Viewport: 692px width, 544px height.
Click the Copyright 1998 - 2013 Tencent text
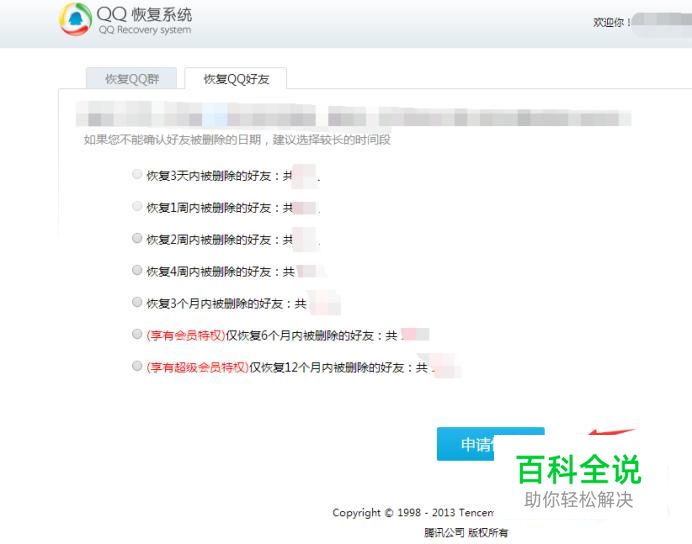click(413, 513)
